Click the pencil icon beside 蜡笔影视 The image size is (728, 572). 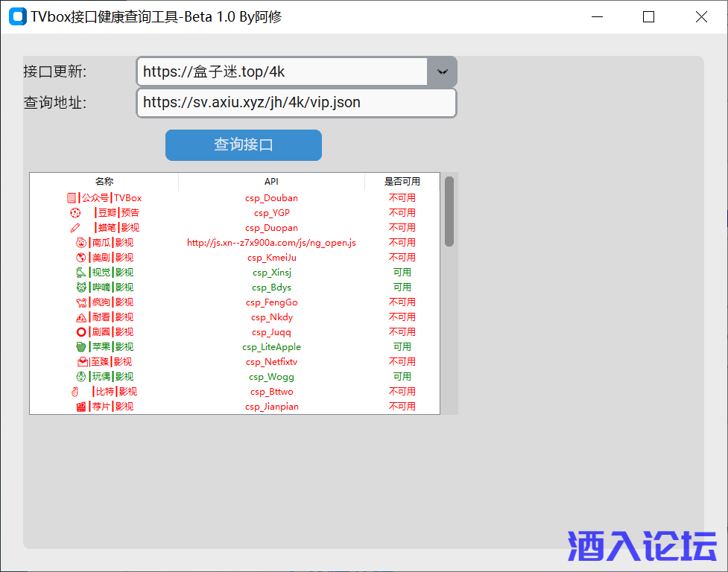coord(75,228)
